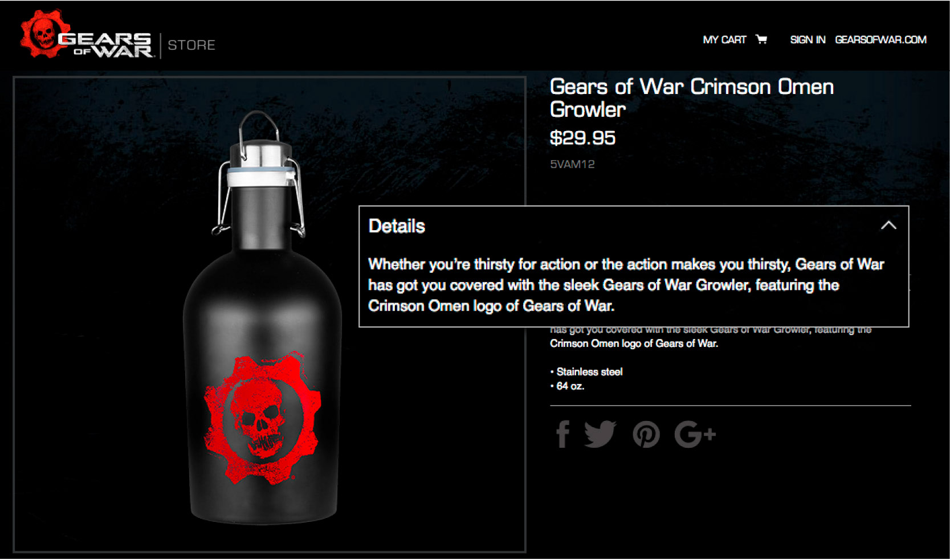
Task: Share product on Google Plus
Action: [695, 435]
